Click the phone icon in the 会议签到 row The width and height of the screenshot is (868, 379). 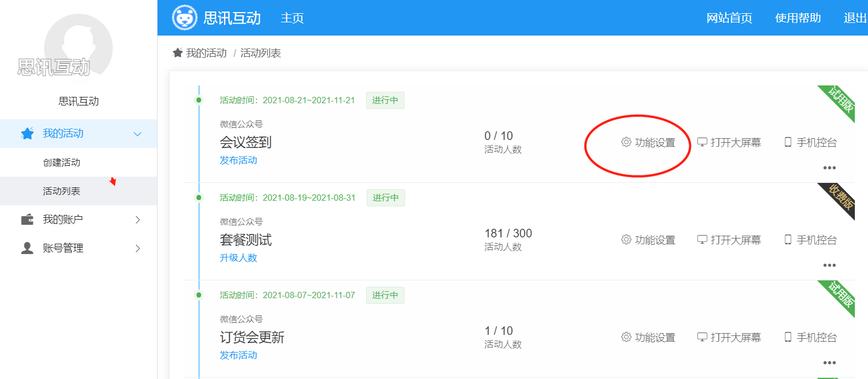point(788,142)
